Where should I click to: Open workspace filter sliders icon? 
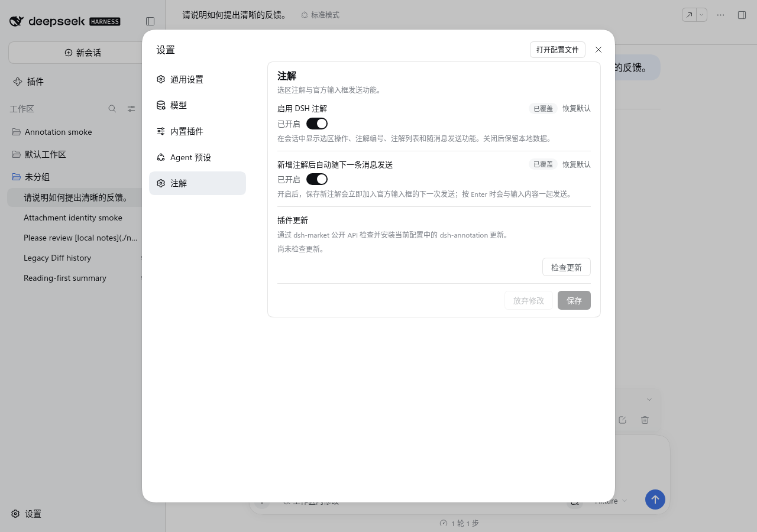(131, 109)
